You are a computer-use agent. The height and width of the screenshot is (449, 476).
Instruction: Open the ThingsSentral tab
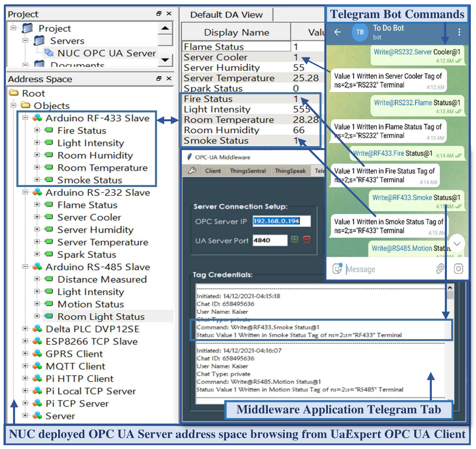(x=248, y=171)
